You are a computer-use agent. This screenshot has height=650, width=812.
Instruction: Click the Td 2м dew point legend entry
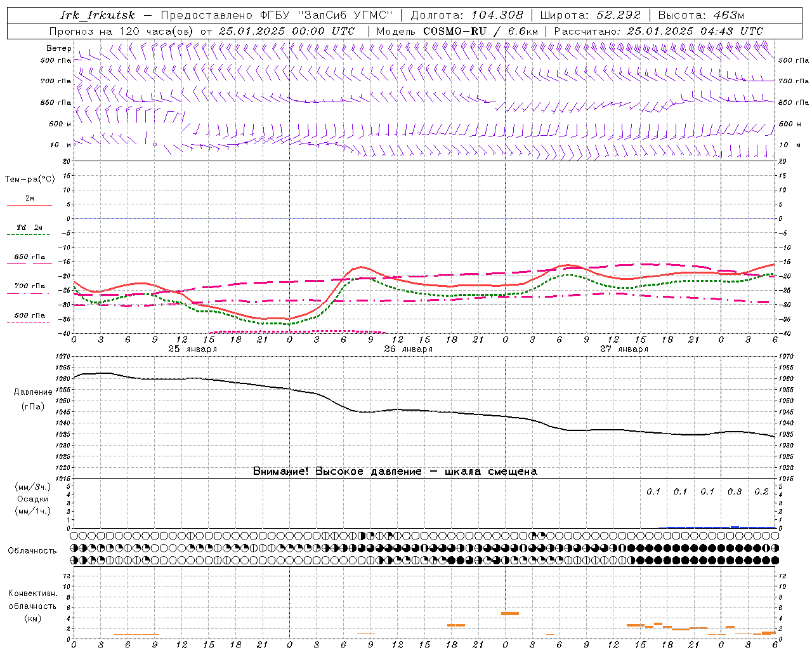(29, 227)
